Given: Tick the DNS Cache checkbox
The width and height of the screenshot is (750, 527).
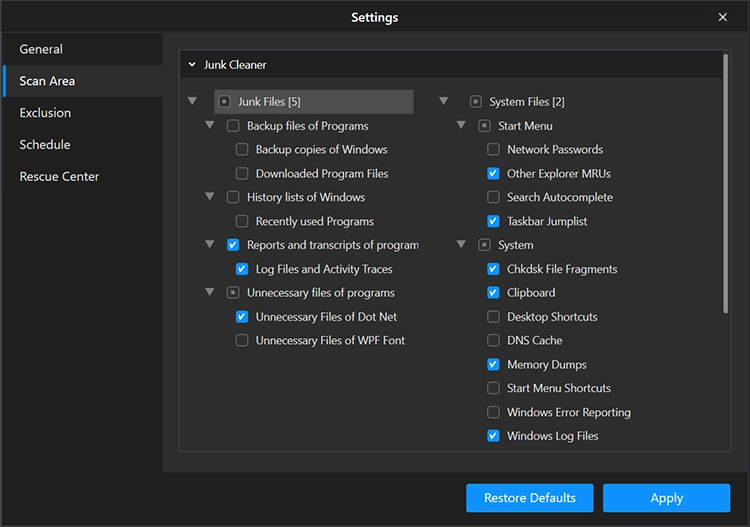Looking at the screenshot, I should tap(493, 341).
